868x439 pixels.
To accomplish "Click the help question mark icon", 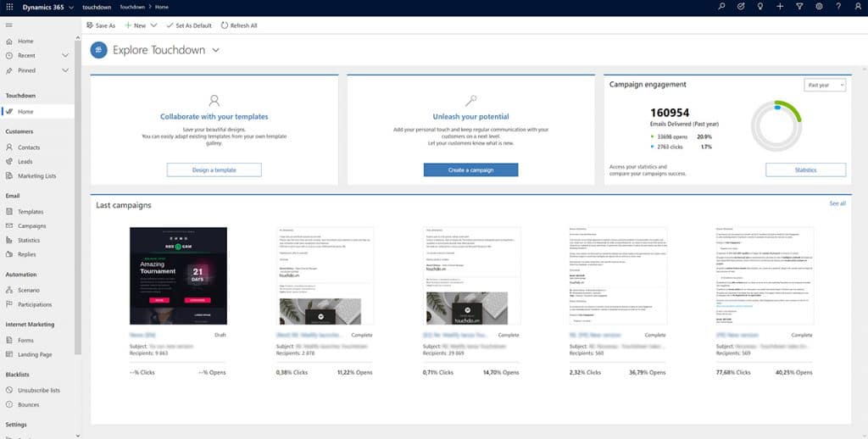I will tap(838, 7).
